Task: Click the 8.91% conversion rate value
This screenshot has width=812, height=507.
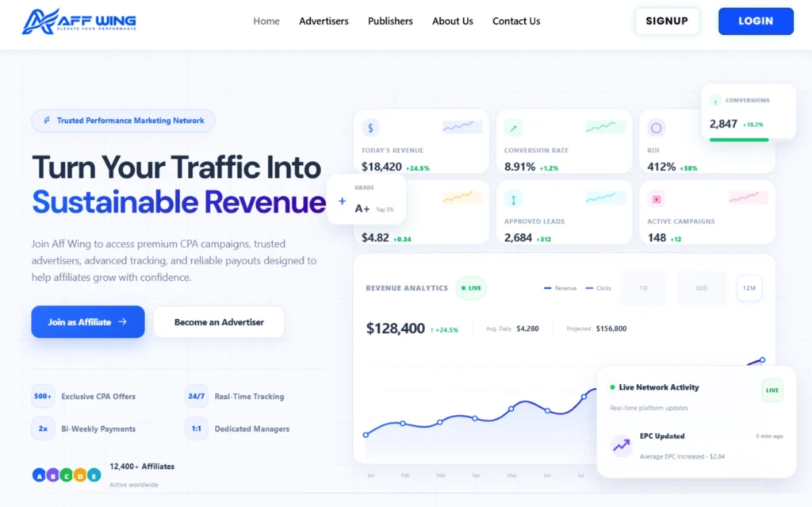Action: pos(519,167)
